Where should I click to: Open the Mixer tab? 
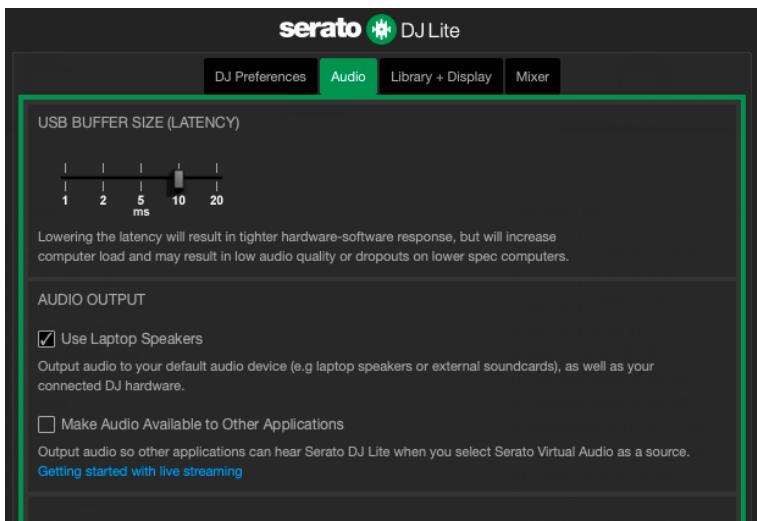532,76
